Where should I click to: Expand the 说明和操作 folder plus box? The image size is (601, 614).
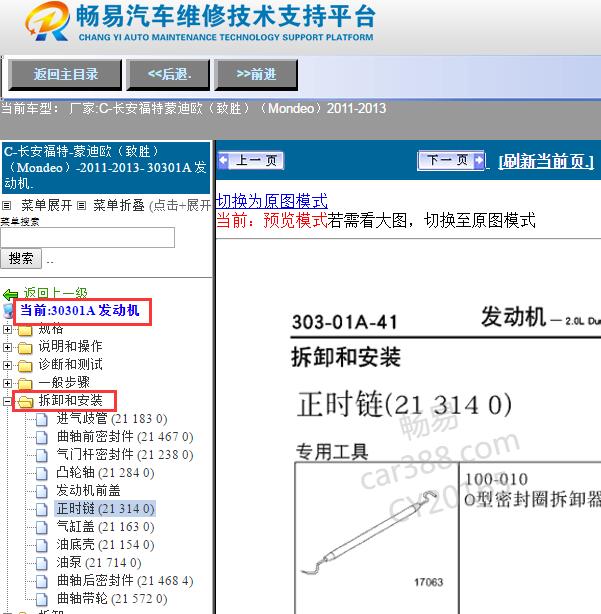coord(7,347)
